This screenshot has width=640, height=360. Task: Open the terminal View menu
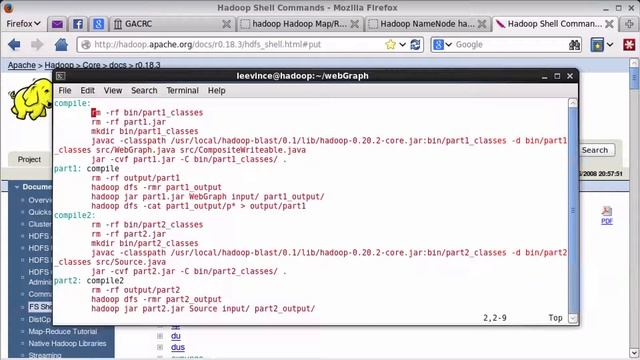(x=113, y=91)
